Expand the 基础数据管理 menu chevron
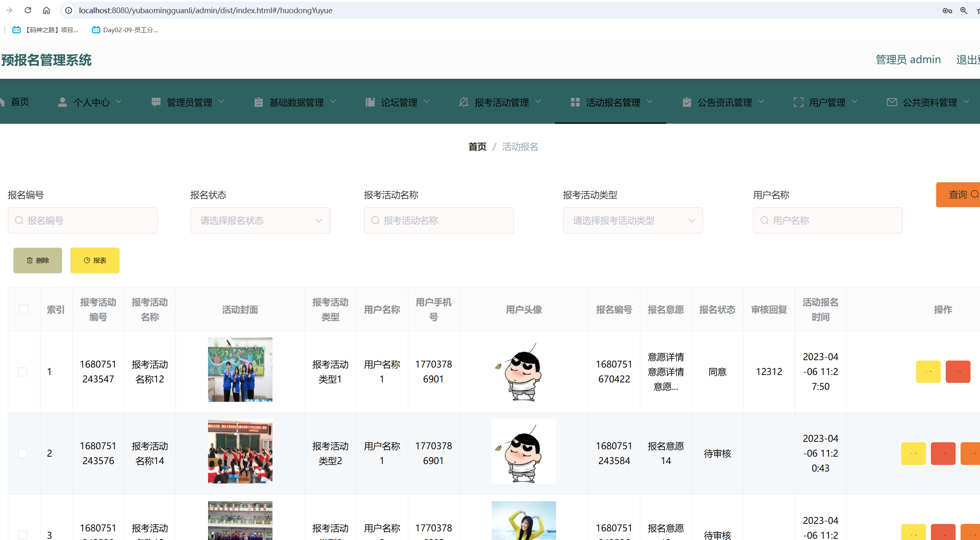The image size is (980, 540). click(333, 101)
